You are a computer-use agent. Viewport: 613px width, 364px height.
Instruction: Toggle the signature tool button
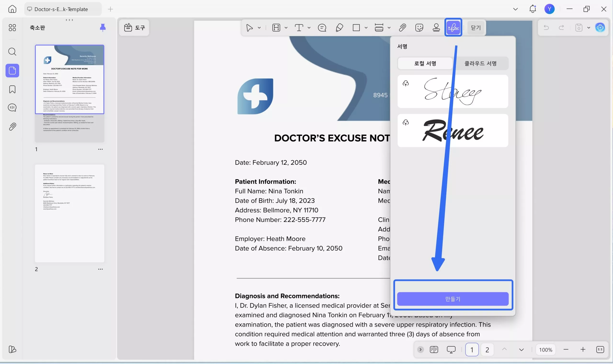tap(453, 28)
